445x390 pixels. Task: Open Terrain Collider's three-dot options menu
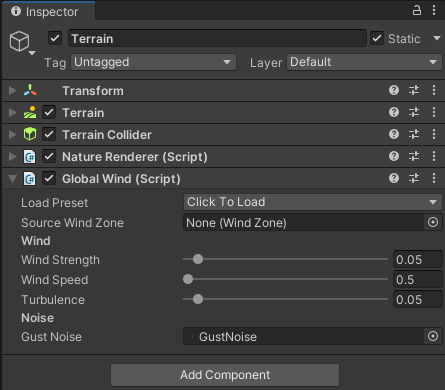click(x=434, y=134)
